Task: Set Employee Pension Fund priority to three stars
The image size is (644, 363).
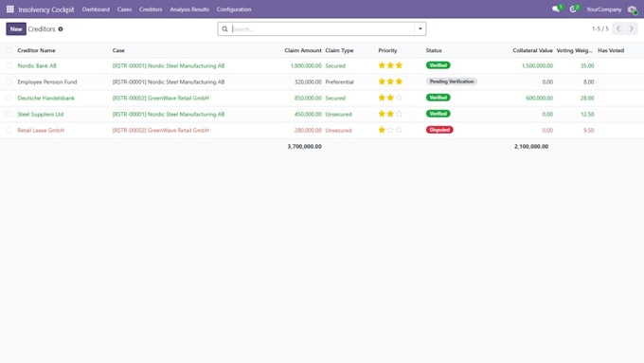Action: [399, 82]
